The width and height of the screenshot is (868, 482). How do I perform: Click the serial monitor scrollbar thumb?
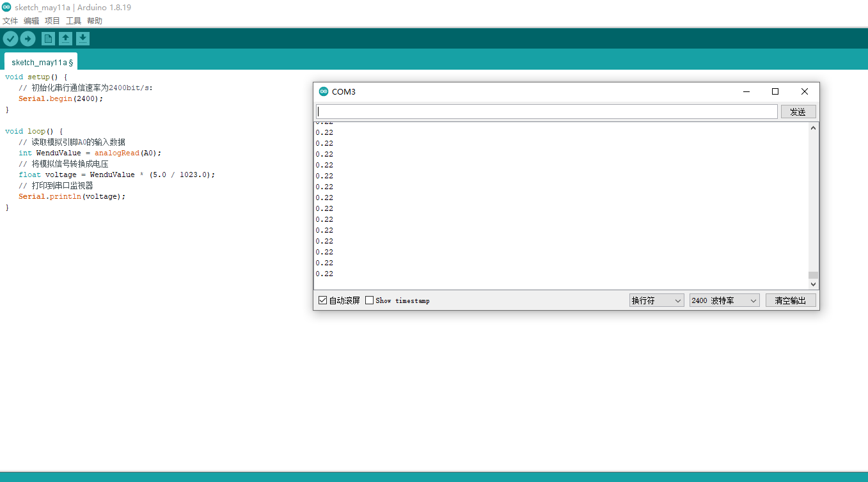point(814,275)
